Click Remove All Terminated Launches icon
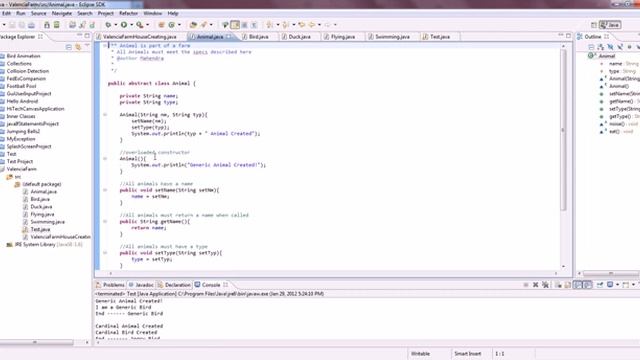Viewport: 640px width, 360px height. (x=545, y=284)
